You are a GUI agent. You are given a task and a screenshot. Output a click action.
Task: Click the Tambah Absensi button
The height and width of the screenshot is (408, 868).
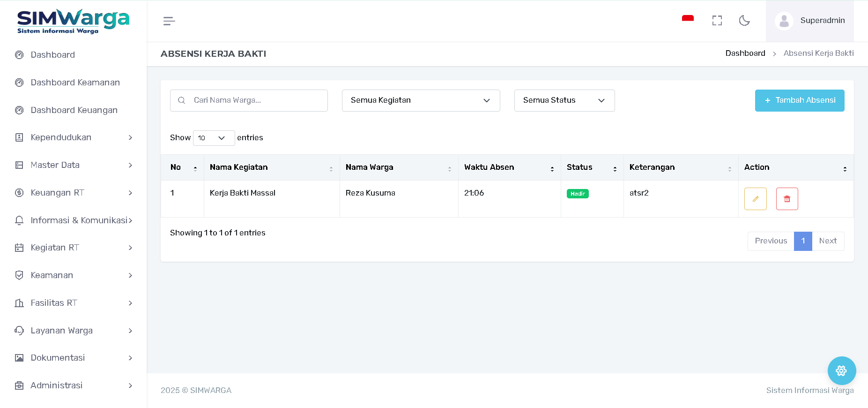(799, 100)
